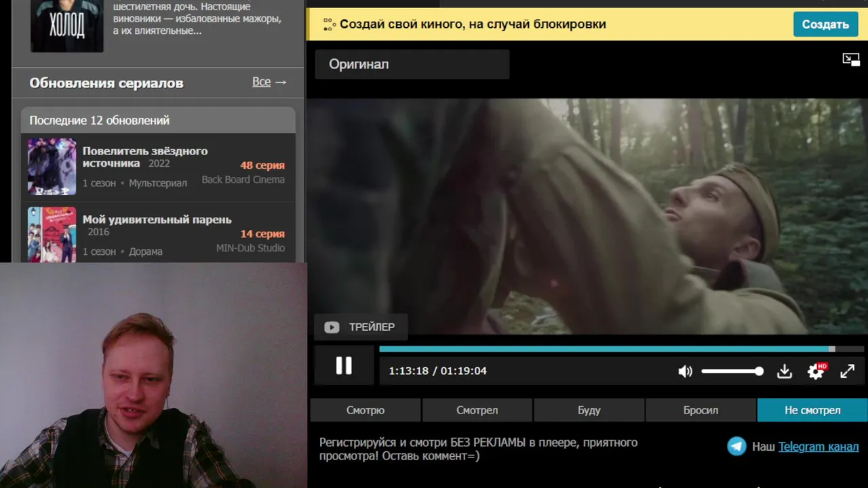Click the Создать button
Viewport: 868px width, 488px height.
(x=825, y=24)
